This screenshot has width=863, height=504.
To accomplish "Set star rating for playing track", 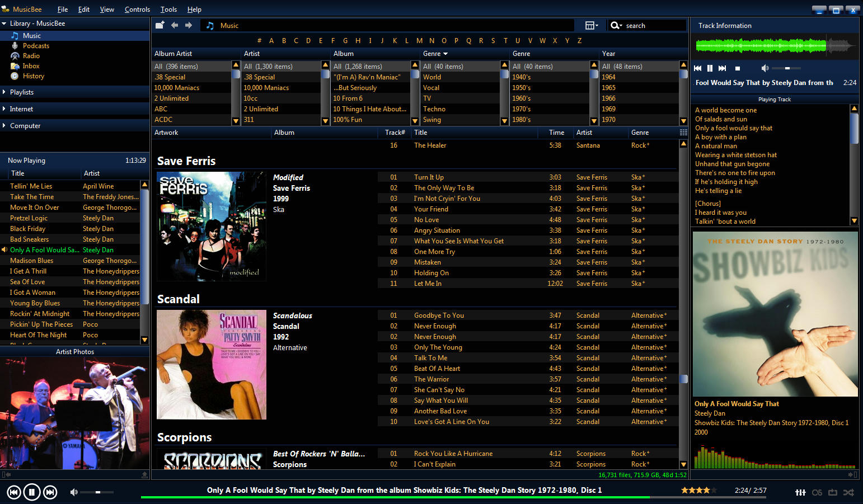I will pos(698,490).
